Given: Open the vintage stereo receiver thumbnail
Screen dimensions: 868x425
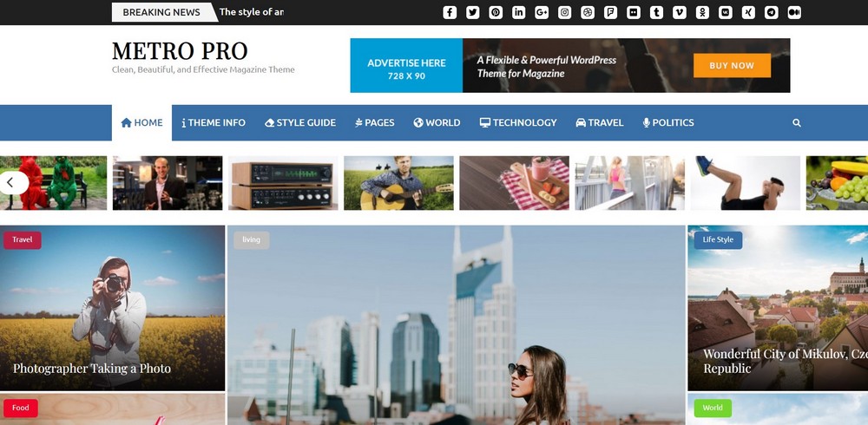Looking at the screenshot, I should [283, 183].
